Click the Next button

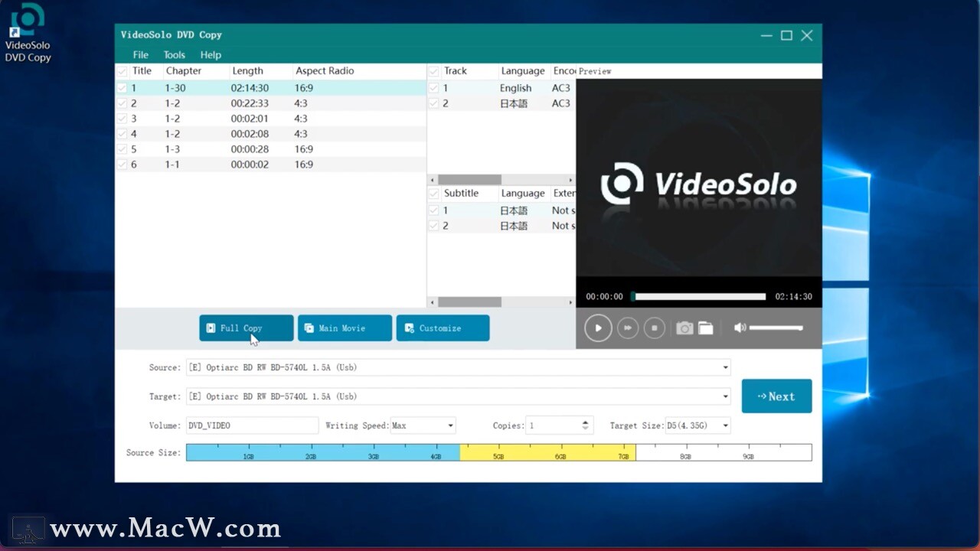[776, 396]
